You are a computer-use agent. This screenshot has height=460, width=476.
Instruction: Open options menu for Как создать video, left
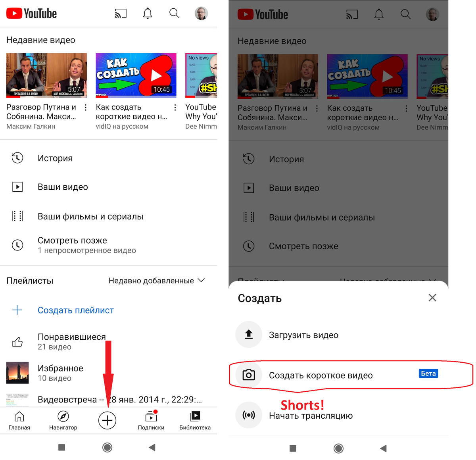click(x=175, y=108)
